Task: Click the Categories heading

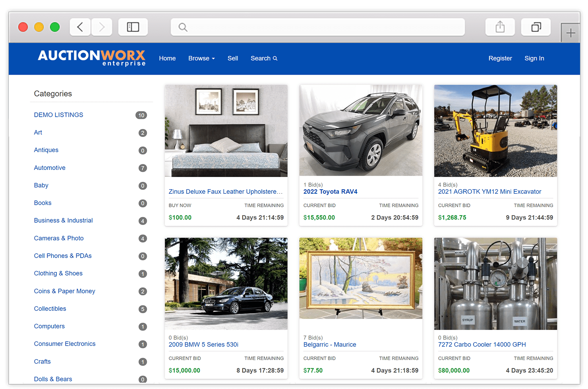Action: [x=53, y=94]
